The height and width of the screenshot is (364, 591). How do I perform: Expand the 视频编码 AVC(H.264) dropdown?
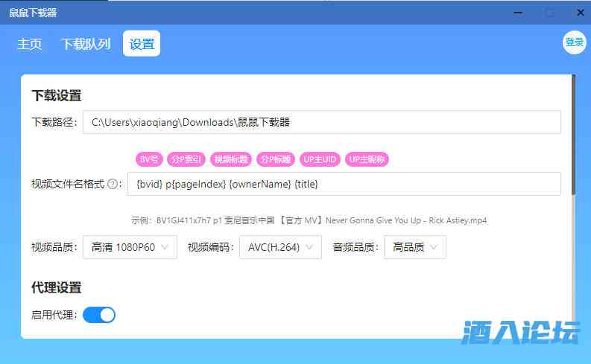pyautogui.click(x=280, y=247)
